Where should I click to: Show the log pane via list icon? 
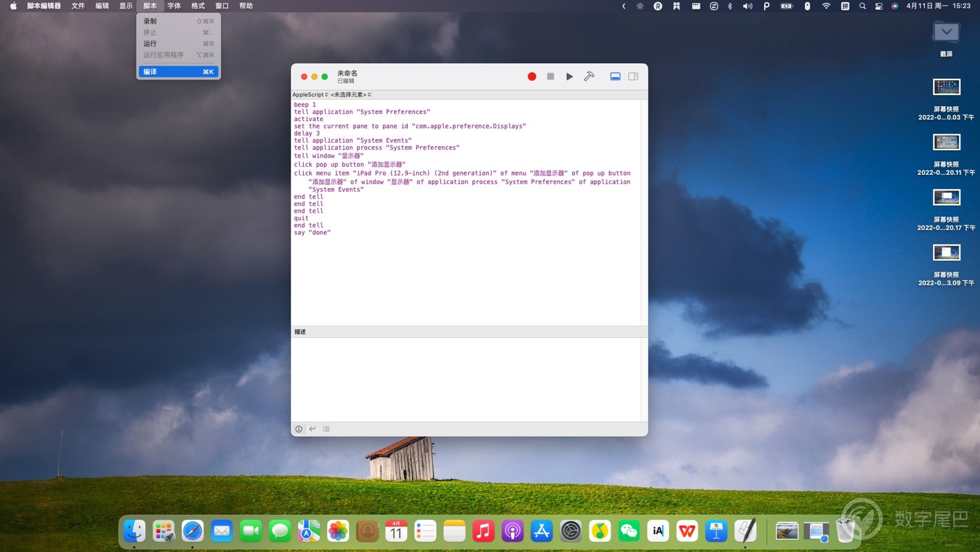326,429
